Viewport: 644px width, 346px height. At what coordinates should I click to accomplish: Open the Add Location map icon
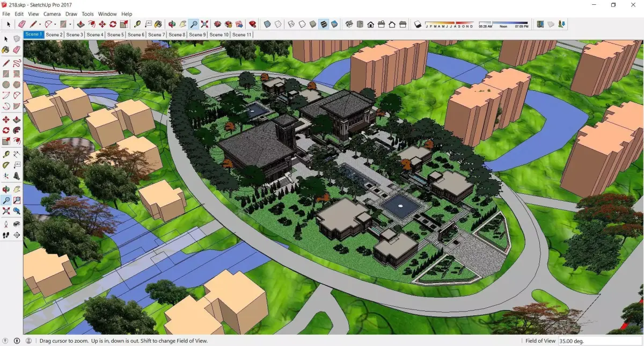[x=541, y=24]
